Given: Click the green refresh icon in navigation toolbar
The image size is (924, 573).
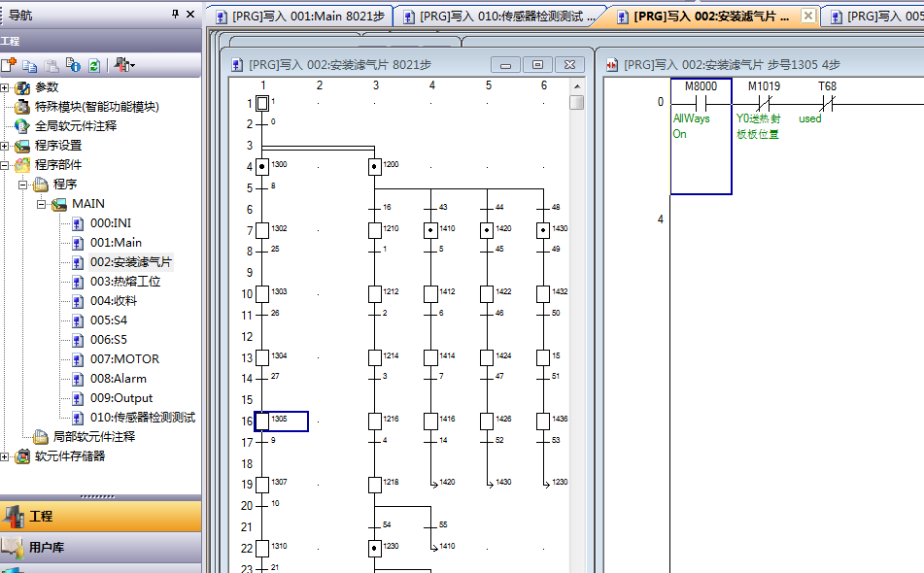Looking at the screenshot, I should 94,65.
